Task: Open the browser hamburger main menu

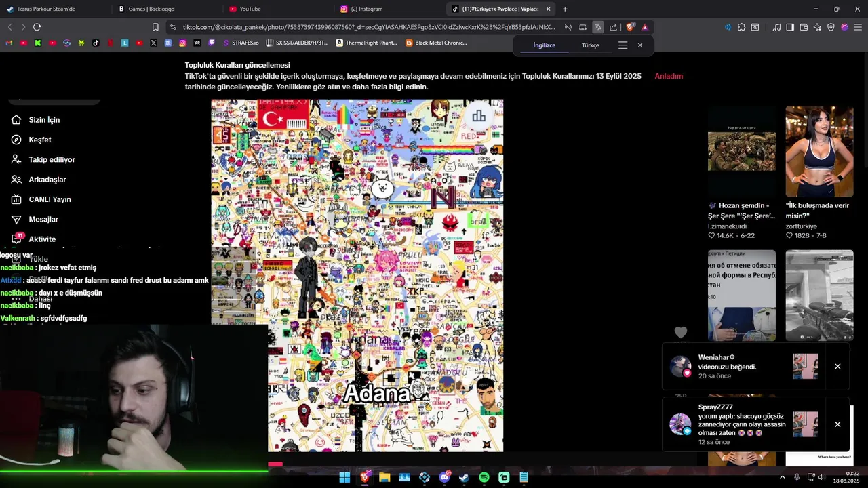Action: tap(859, 27)
